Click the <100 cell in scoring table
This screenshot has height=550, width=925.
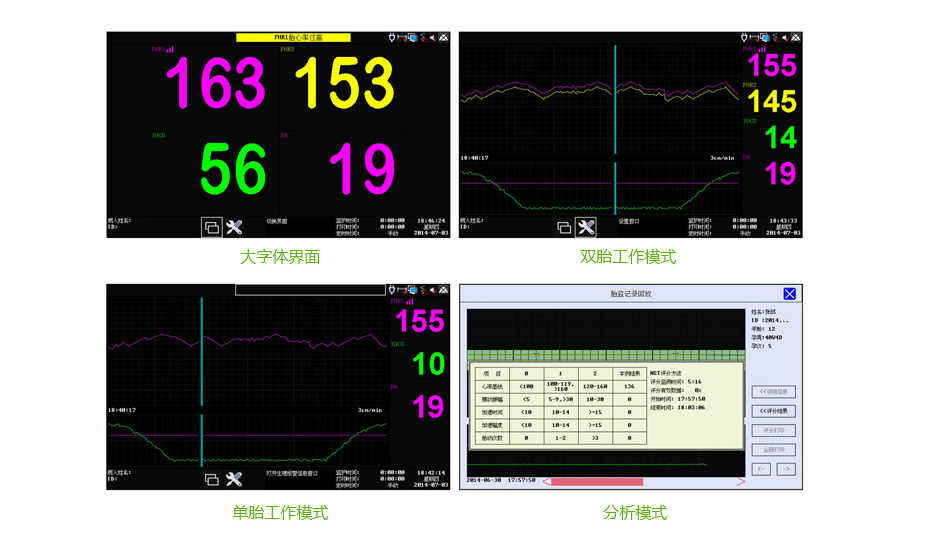pos(526,387)
